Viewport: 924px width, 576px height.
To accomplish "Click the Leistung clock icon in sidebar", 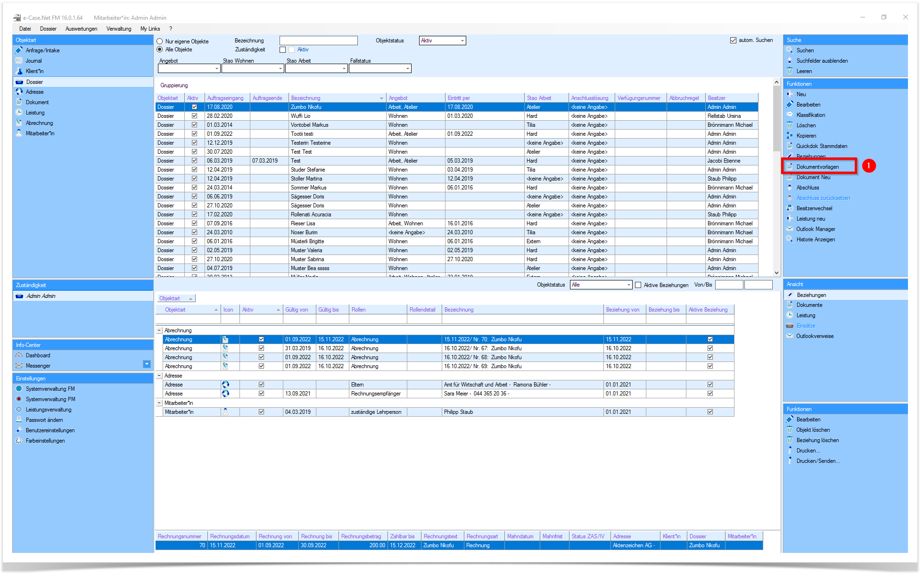I will pyautogui.click(x=19, y=112).
